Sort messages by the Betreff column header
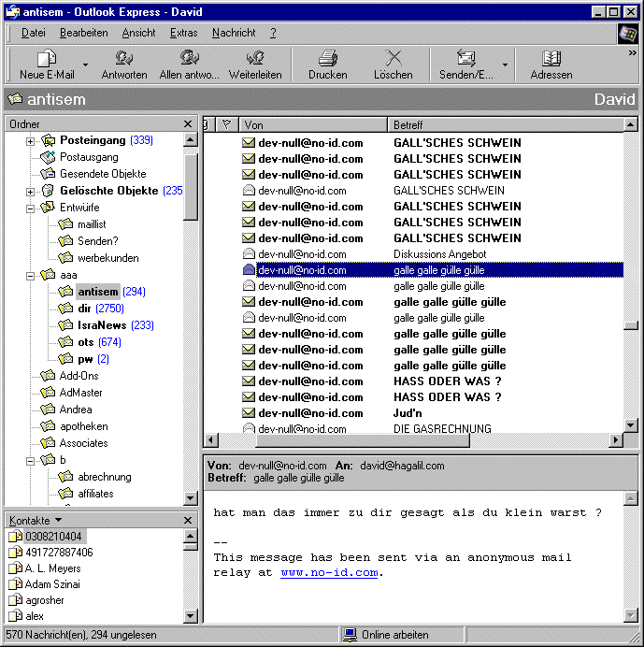 505,124
